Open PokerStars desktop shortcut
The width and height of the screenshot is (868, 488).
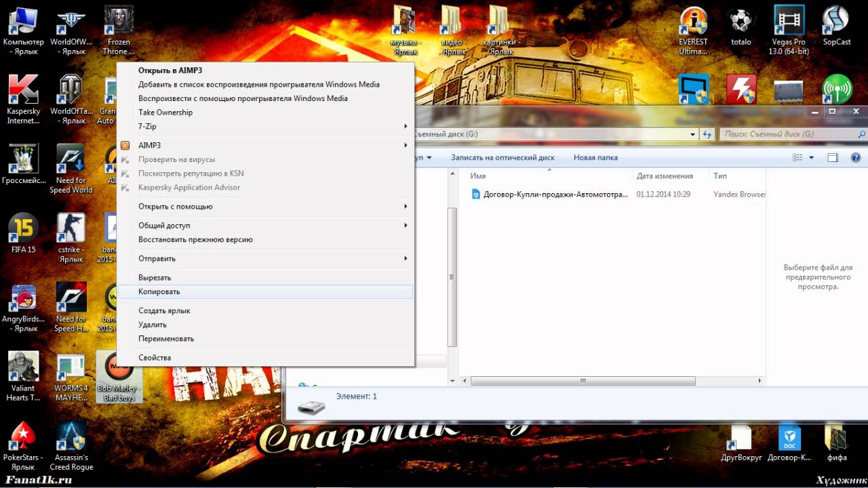(x=23, y=445)
